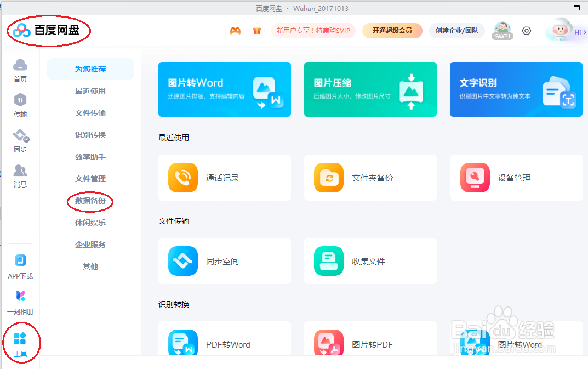Click the APP下载 phone icon

(20, 260)
